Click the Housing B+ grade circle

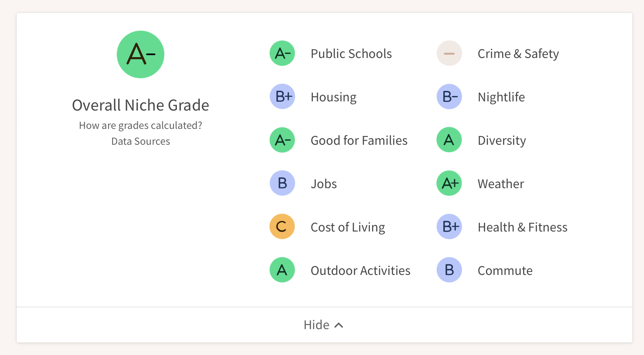[x=282, y=97]
